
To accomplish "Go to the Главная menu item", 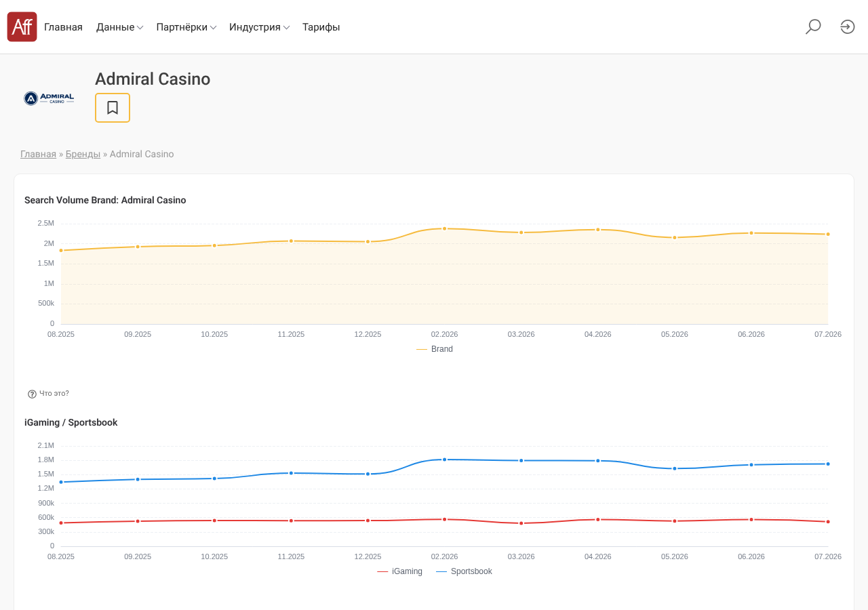I will pos(63,27).
